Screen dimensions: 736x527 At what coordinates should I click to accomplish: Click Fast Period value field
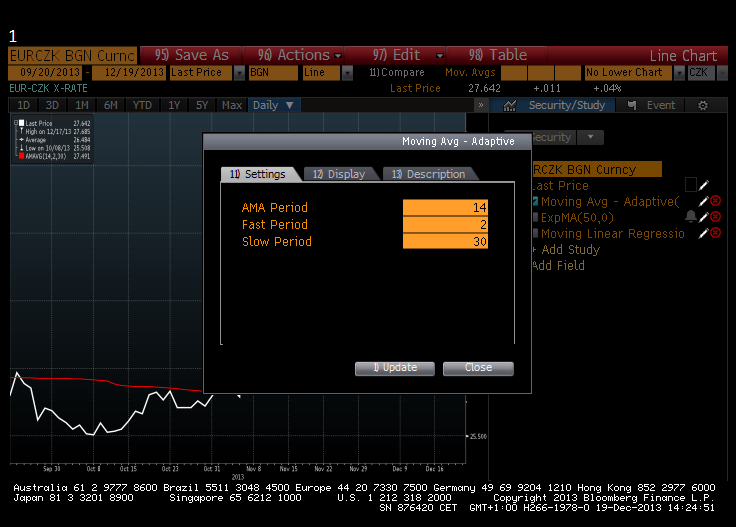[445, 225]
